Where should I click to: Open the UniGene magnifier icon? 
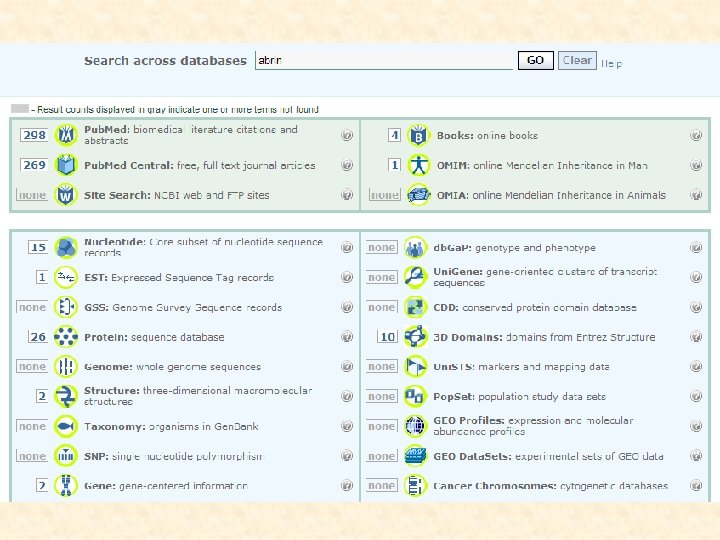click(x=415, y=277)
